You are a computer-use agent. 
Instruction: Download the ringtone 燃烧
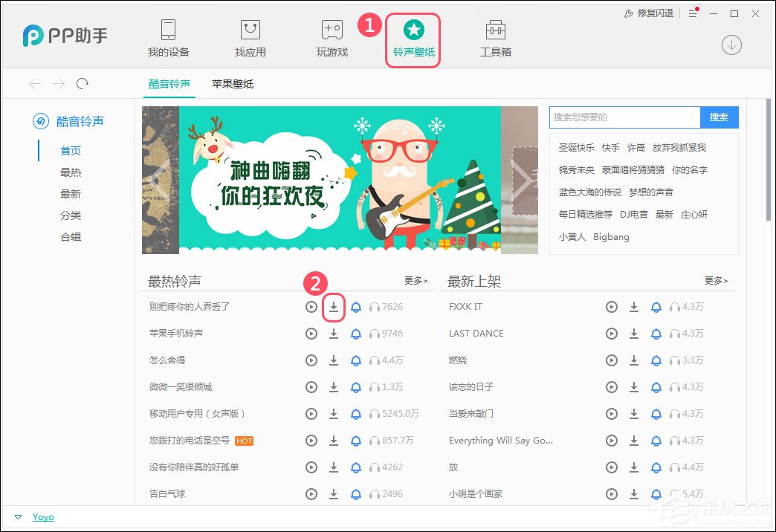point(634,360)
